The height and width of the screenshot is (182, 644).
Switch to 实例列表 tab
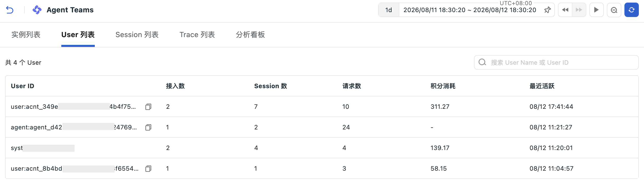click(x=26, y=35)
